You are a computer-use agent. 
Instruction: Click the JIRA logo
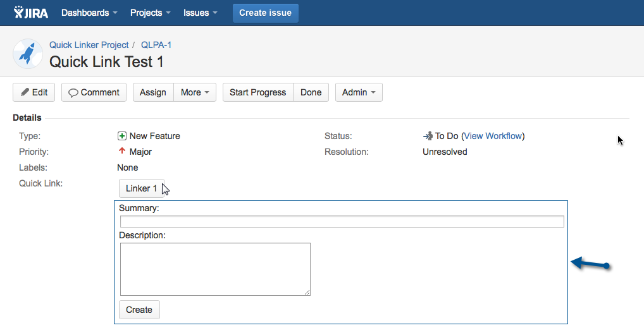coord(30,13)
